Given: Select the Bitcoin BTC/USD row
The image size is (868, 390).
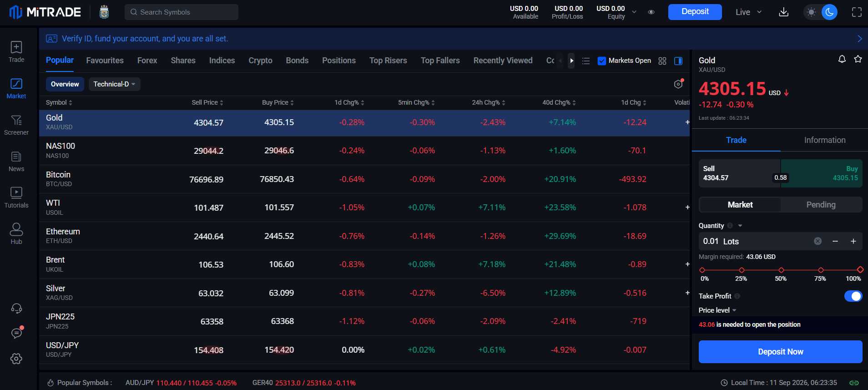Looking at the screenshot, I should point(364,179).
